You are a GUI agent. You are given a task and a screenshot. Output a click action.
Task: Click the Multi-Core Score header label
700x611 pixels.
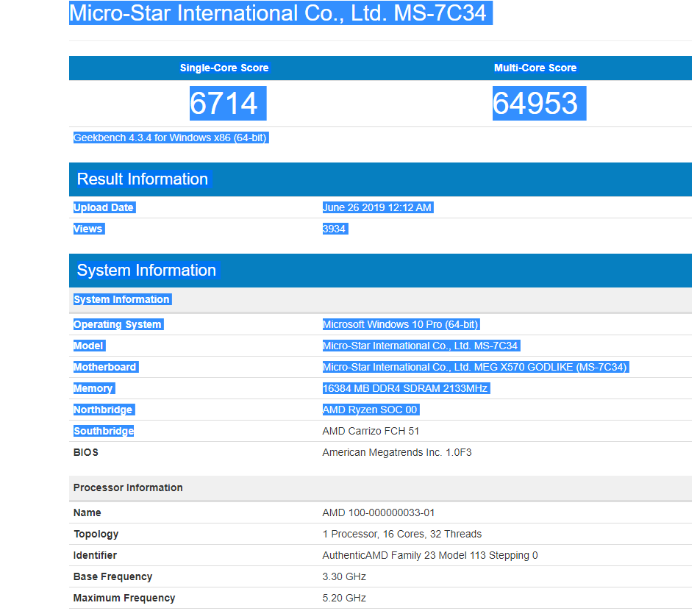pyautogui.click(x=535, y=68)
